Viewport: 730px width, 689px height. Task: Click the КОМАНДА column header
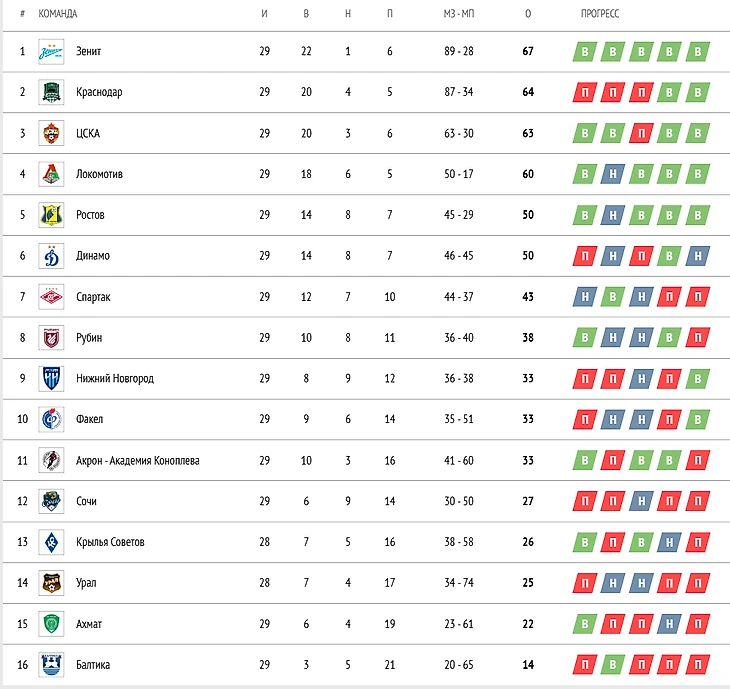coord(58,14)
